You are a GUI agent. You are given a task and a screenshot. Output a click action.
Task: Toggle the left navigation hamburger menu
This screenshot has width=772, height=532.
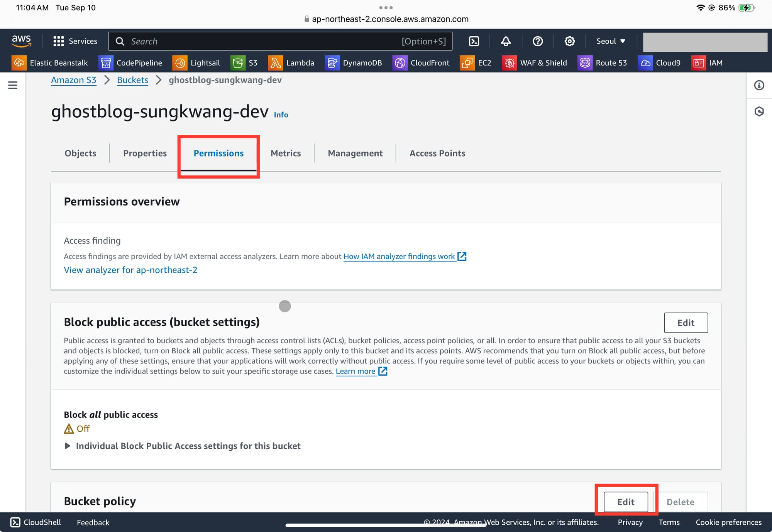tap(13, 85)
